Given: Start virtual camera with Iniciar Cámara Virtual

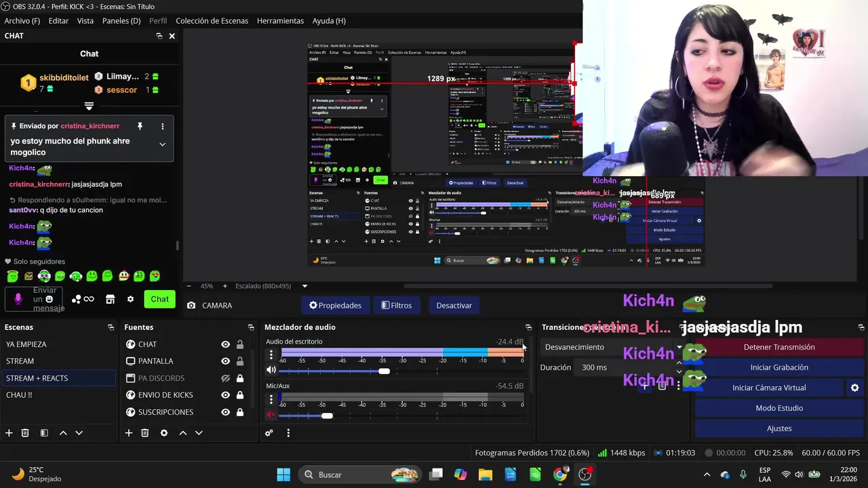Looking at the screenshot, I should click(x=769, y=388).
